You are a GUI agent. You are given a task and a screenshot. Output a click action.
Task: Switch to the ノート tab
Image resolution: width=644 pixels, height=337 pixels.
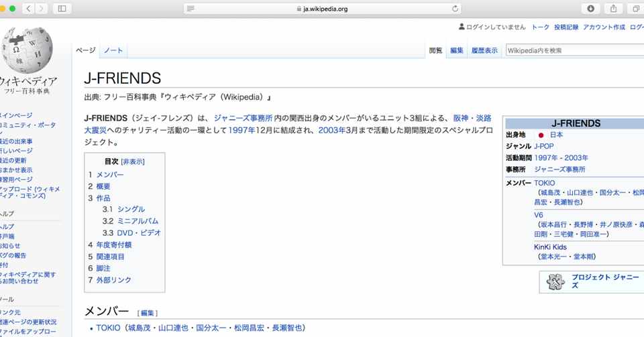coord(113,50)
